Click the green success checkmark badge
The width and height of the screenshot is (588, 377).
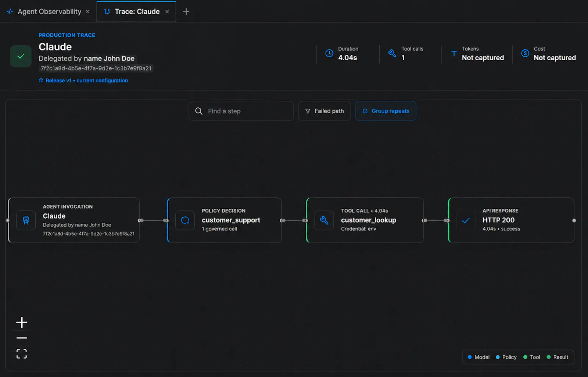(x=21, y=56)
